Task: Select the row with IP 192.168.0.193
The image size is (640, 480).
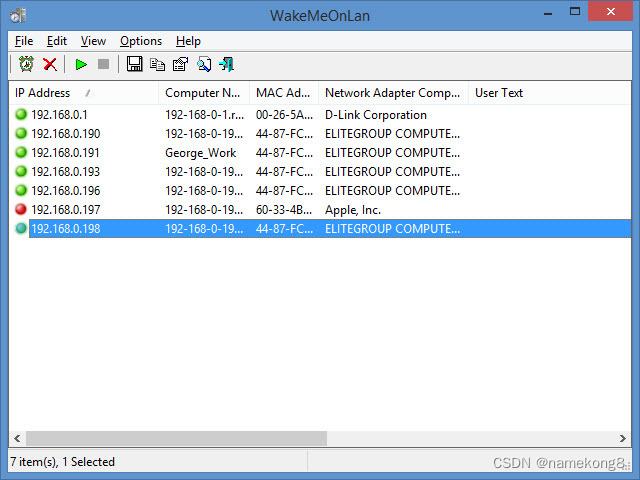Action: (x=320, y=171)
